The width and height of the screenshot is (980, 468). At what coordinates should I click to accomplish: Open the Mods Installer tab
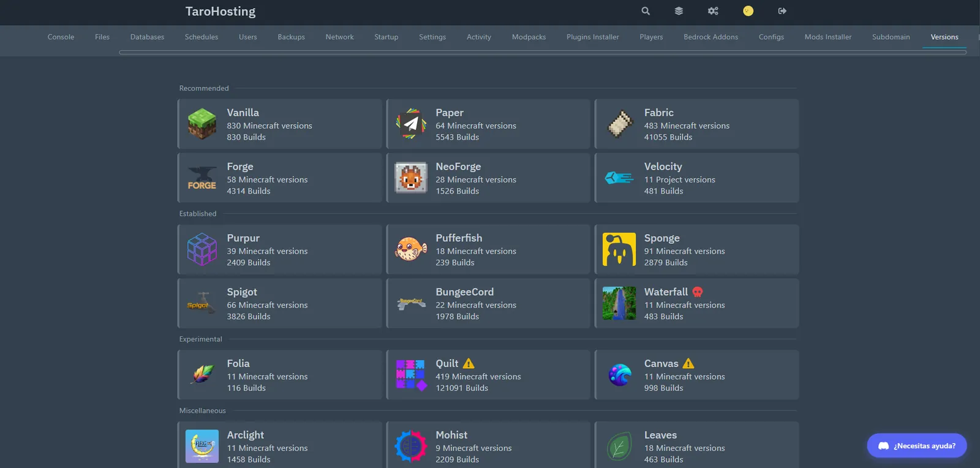point(827,37)
